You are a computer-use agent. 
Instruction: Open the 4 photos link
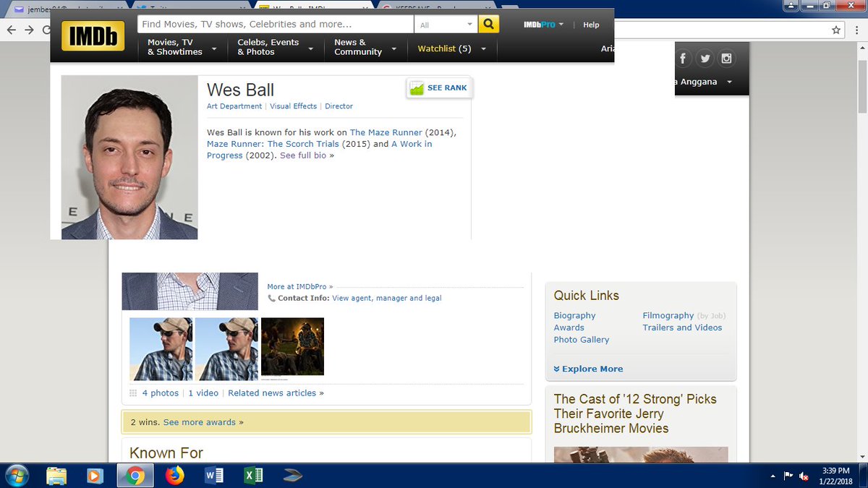coord(160,393)
